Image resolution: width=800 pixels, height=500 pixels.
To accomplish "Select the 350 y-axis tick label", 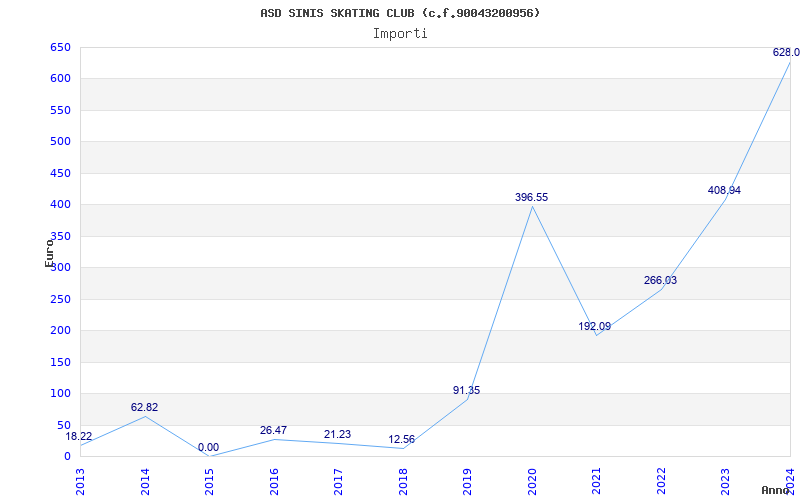I will click(x=60, y=236).
